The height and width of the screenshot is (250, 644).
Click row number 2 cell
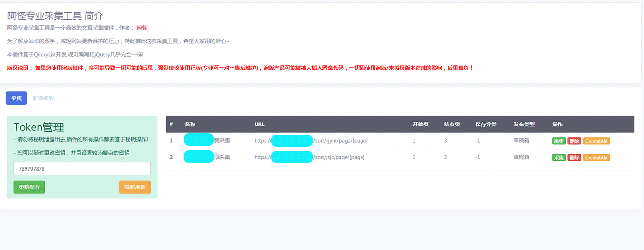[171, 157]
